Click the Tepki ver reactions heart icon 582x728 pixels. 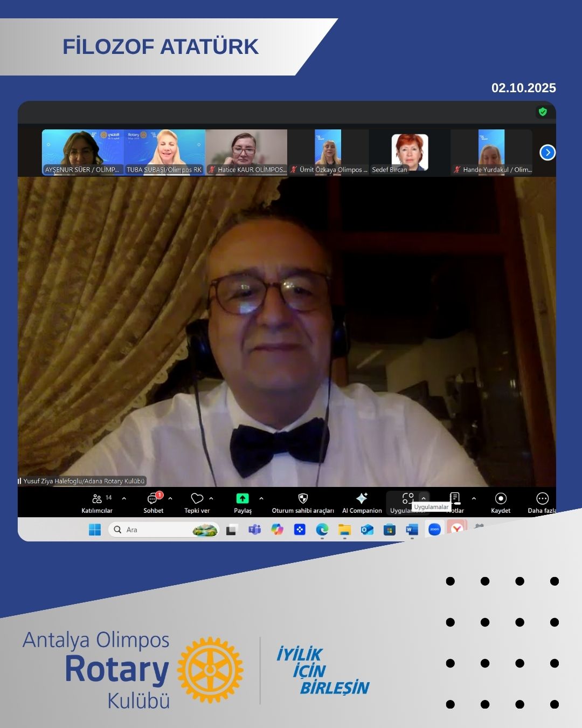(x=197, y=499)
